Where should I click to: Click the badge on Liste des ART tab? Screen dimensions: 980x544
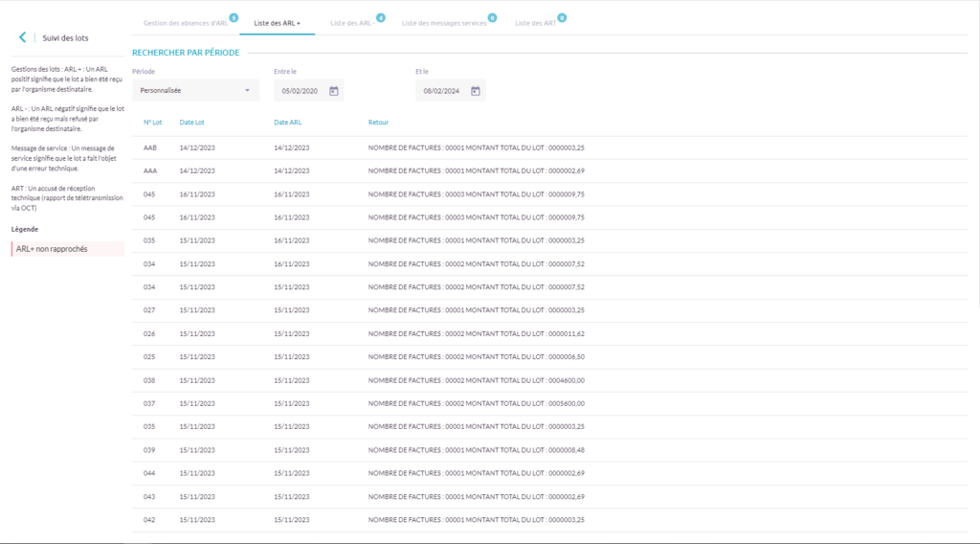561,17
